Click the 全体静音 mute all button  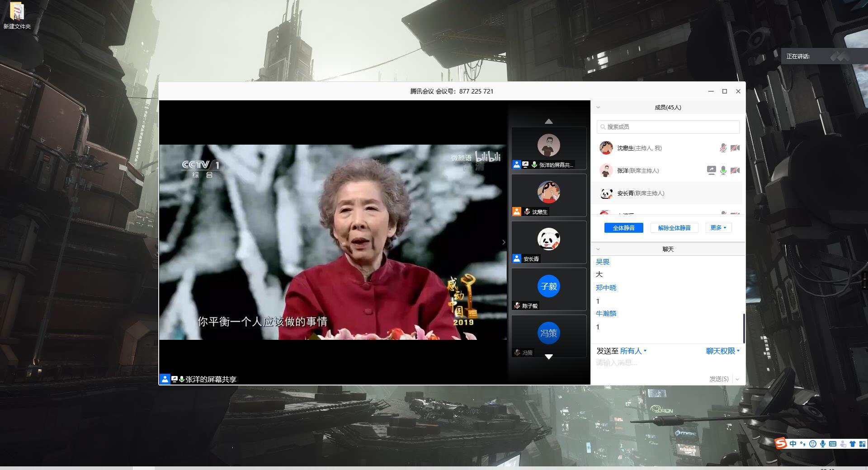(x=623, y=228)
